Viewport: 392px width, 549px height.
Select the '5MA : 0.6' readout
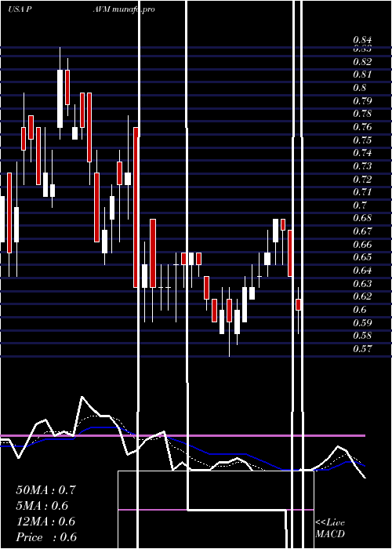pyautogui.click(x=42, y=505)
